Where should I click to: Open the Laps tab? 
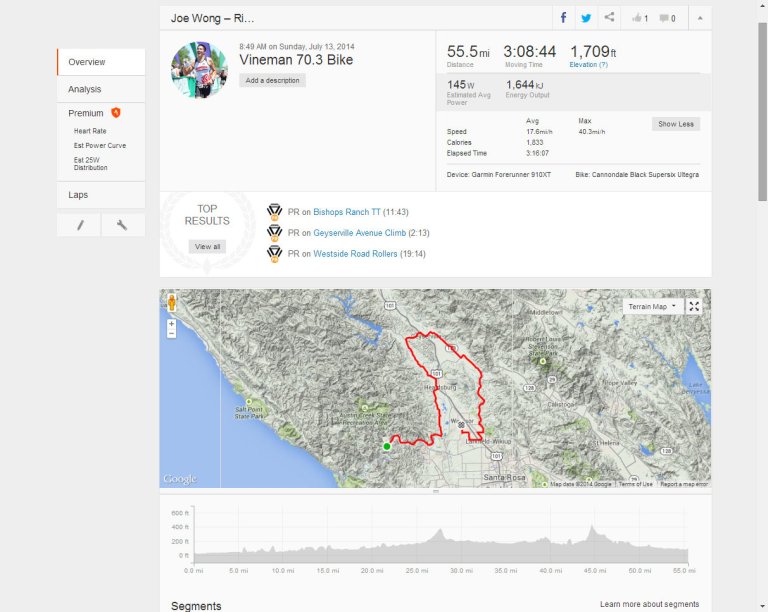click(x=78, y=195)
